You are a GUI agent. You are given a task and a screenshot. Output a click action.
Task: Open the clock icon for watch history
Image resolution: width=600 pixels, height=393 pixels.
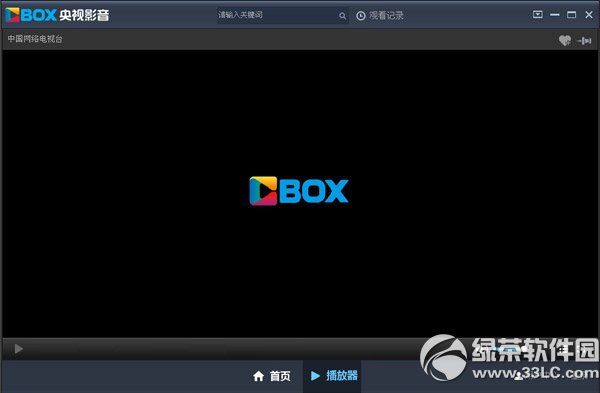point(360,16)
